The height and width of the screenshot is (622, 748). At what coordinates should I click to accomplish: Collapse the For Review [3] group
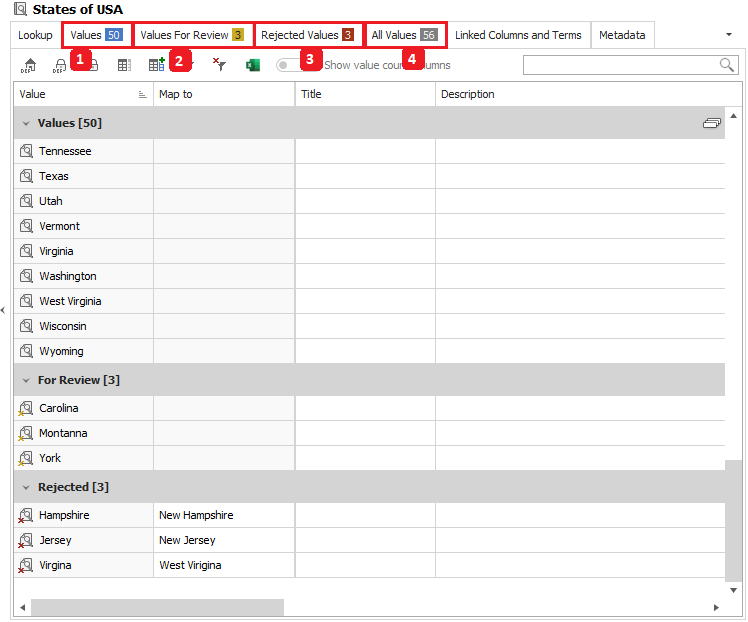26,381
